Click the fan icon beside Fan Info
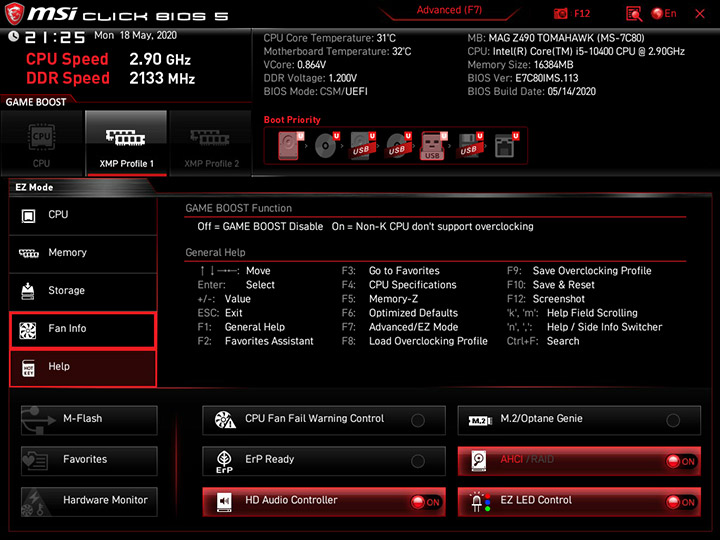The width and height of the screenshot is (720, 540). pos(28,330)
